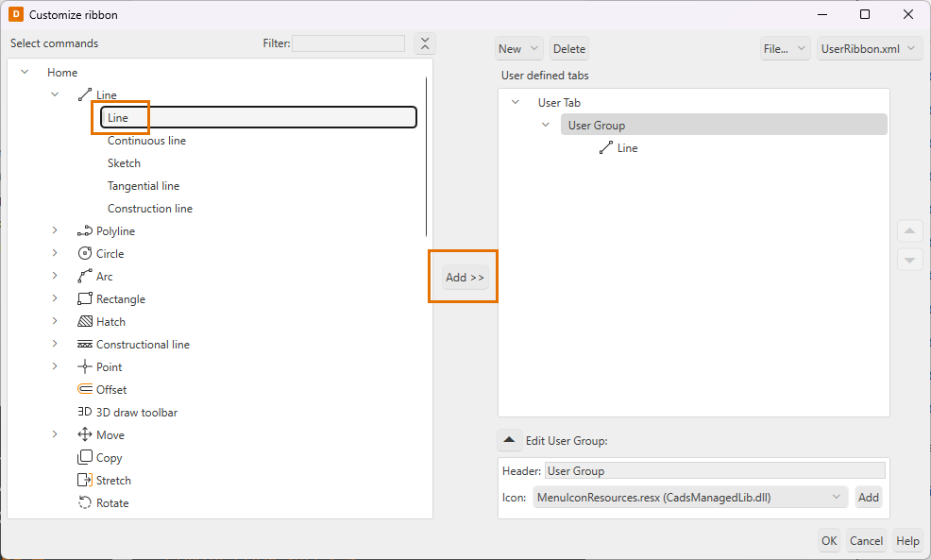Select the Offset command icon

coord(85,390)
